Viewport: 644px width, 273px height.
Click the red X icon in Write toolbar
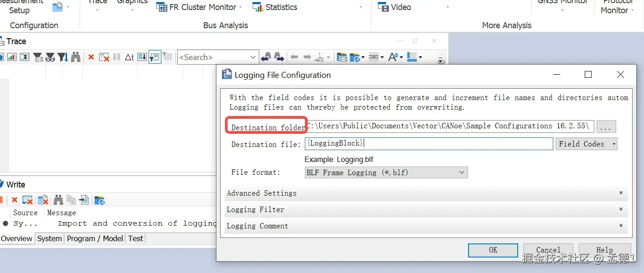click(15, 200)
